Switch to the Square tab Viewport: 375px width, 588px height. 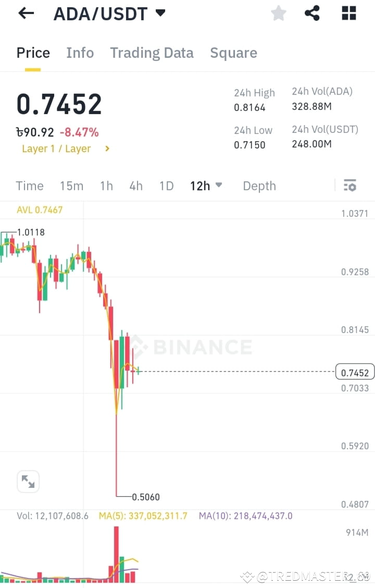[233, 53]
